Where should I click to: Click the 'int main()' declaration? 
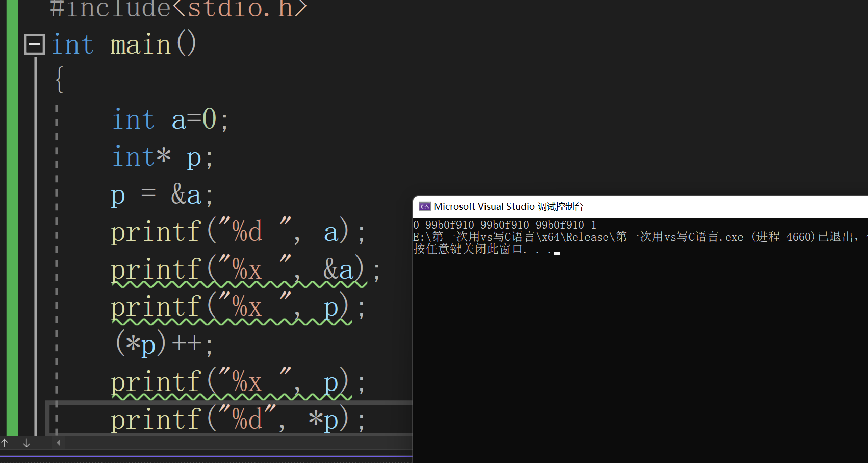pos(124,44)
